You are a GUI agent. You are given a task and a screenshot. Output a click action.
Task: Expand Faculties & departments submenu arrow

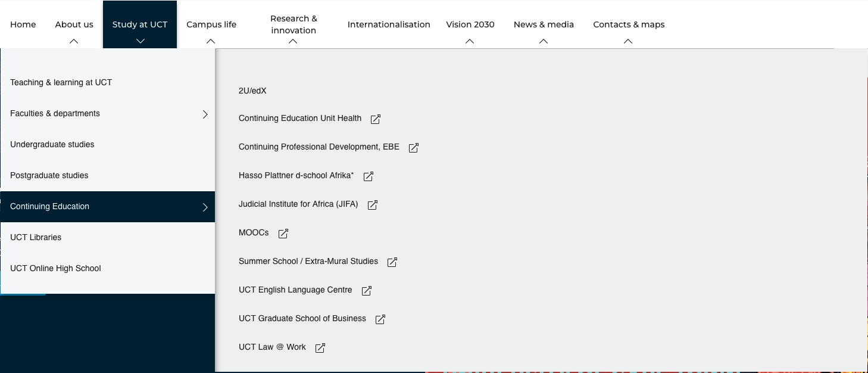(x=205, y=114)
